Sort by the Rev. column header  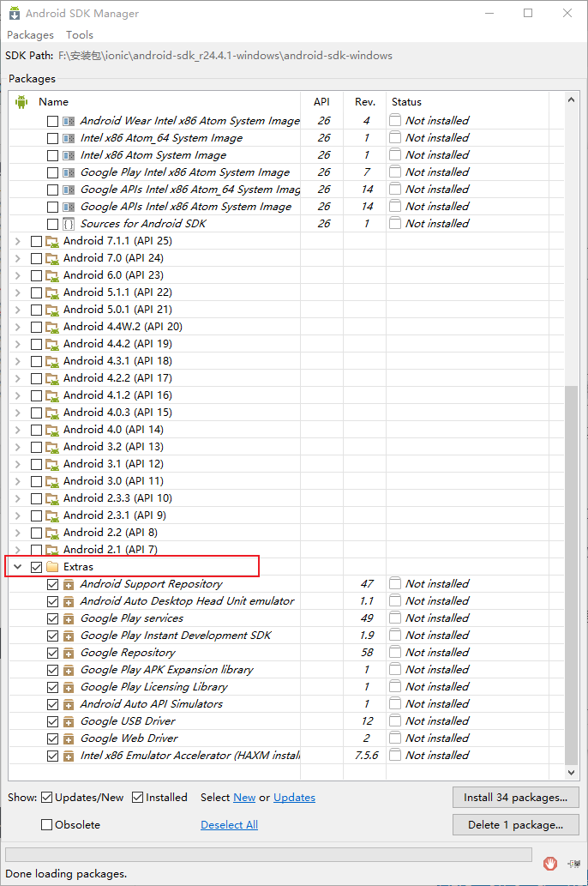pos(365,102)
